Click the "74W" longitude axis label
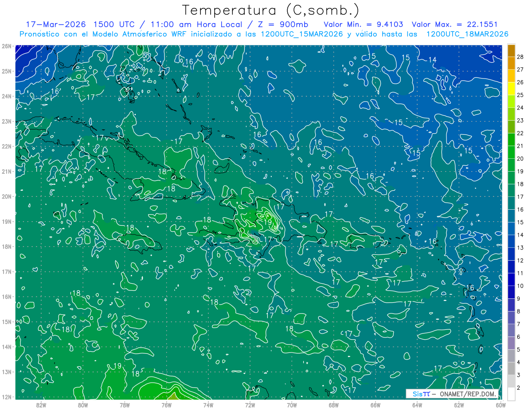532x411 pixels. coord(208,404)
